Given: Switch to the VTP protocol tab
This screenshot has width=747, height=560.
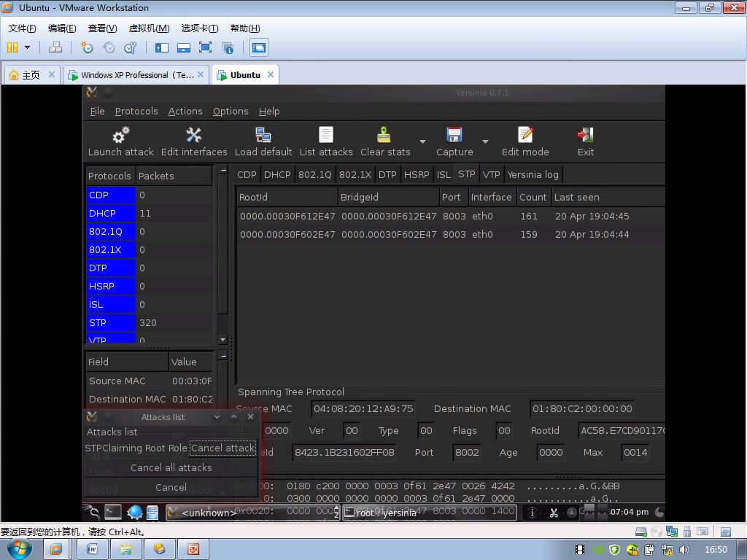Looking at the screenshot, I should (x=491, y=174).
